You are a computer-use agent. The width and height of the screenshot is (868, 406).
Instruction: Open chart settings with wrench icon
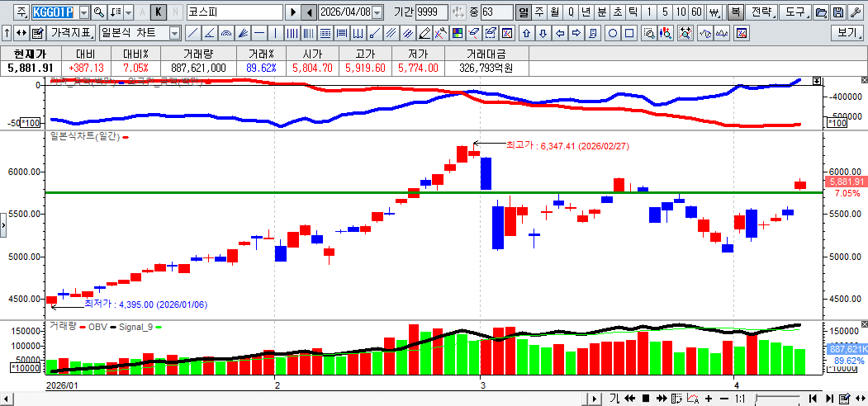click(x=856, y=12)
